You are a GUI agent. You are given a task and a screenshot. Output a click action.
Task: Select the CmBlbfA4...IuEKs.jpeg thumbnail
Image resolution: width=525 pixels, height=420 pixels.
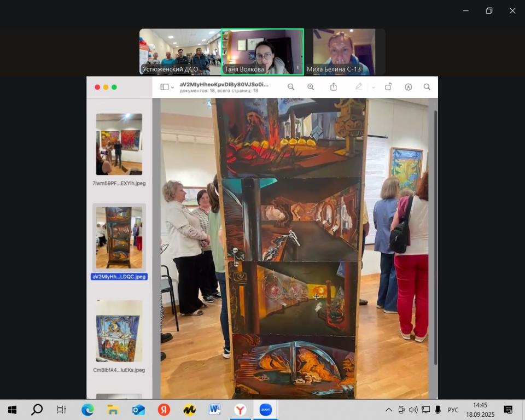(x=119, y=331)
